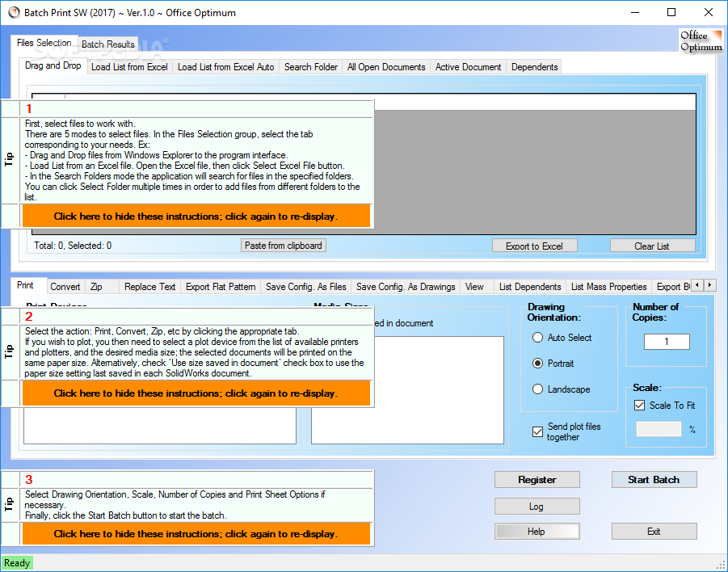
Task: Open Save Config. As Files tab
Action: 306,287
